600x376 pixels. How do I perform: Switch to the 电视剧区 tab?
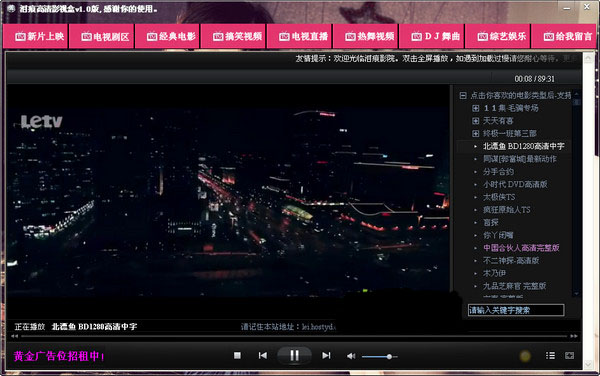point(101,36)
